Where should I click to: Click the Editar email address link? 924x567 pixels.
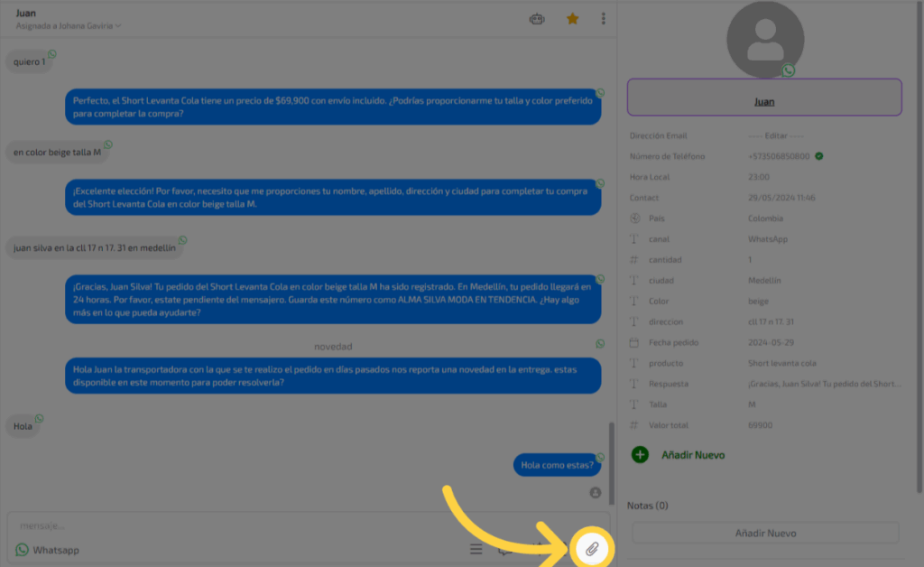click(775, 135)
